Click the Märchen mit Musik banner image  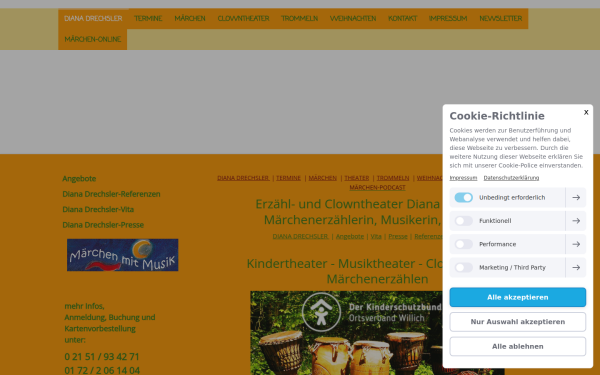point(122,255)
